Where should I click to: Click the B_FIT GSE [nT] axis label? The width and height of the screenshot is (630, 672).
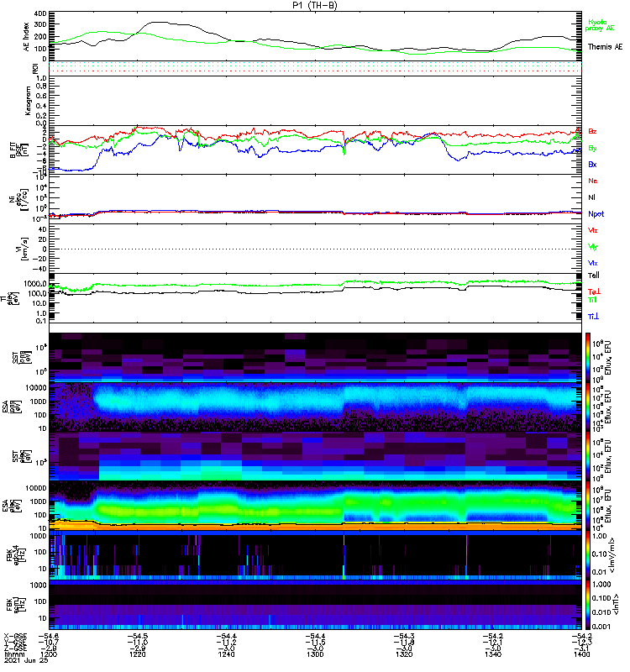(x=19, y=150)
